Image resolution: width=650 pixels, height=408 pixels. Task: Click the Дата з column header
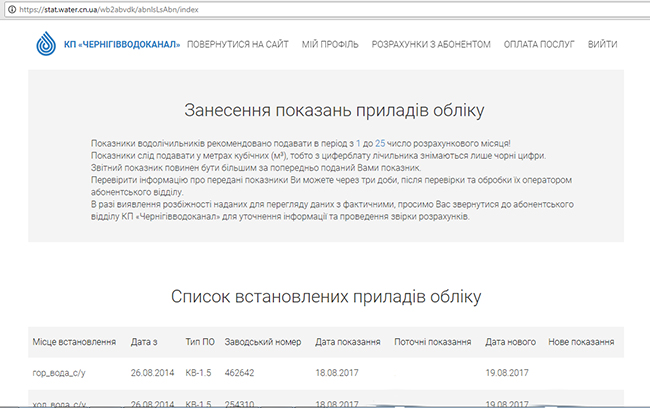coord(146,342)
